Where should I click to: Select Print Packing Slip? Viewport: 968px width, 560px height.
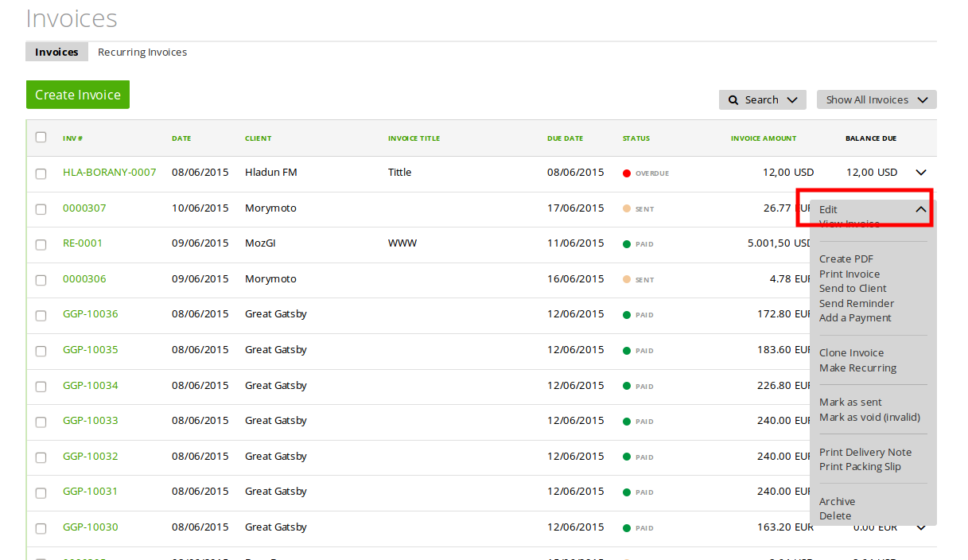[860, 466]
